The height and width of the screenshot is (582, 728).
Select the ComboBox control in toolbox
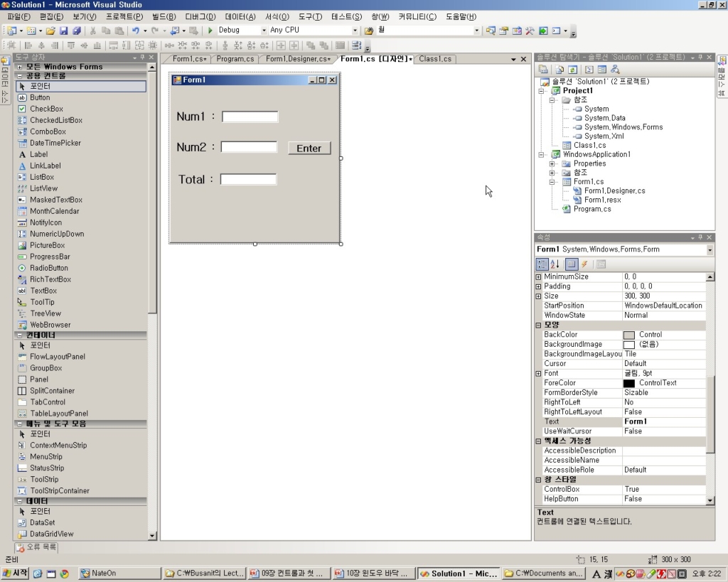point(48,131)
